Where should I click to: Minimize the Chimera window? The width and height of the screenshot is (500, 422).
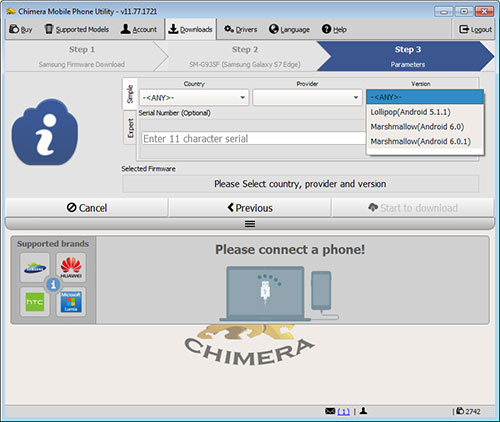point(444,12)
